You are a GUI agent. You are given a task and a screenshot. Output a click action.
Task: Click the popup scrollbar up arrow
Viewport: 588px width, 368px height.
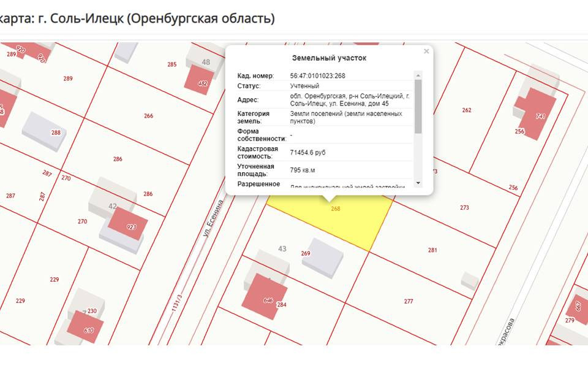(x=418, y=75)
